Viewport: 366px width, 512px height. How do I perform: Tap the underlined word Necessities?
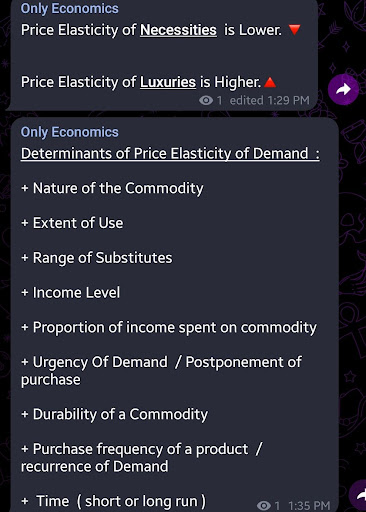point(178,30)
